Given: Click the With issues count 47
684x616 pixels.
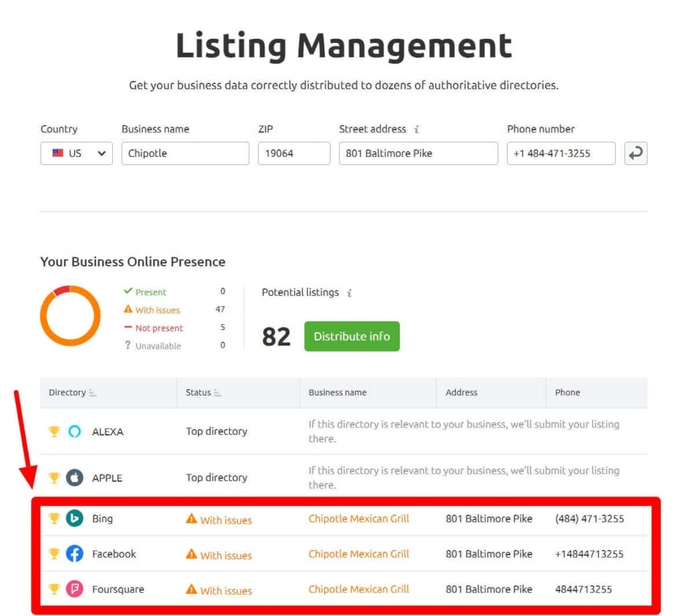Looking at the screenshot, I should tap(220, 309).
